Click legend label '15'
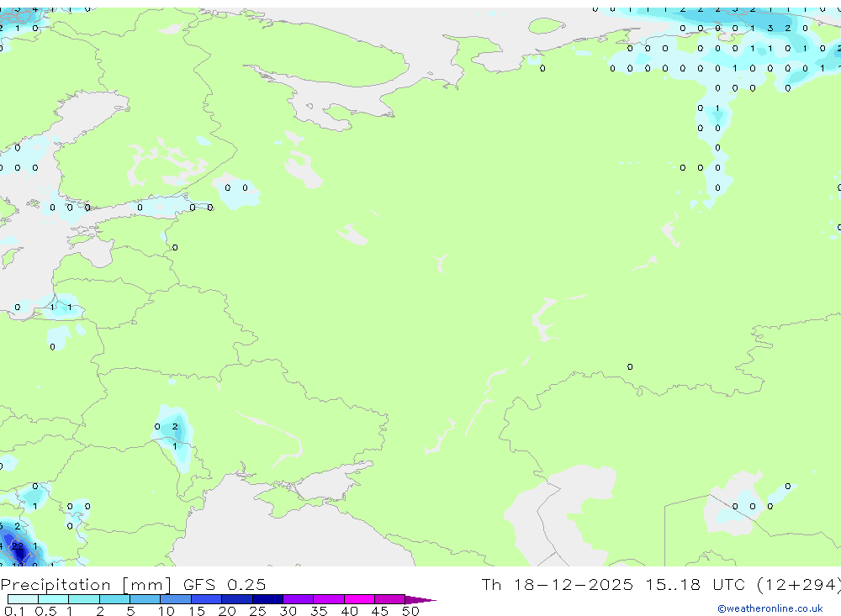 click(197, 611)
